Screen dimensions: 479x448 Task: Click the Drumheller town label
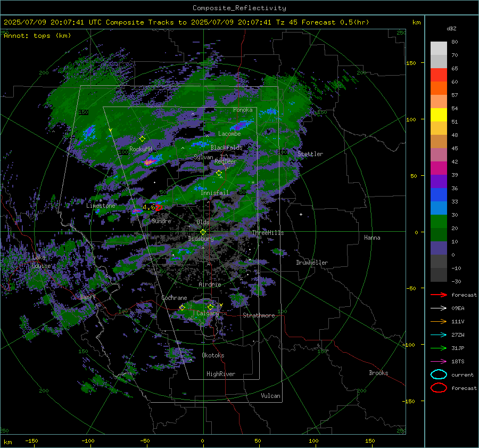tap(312, 263)
